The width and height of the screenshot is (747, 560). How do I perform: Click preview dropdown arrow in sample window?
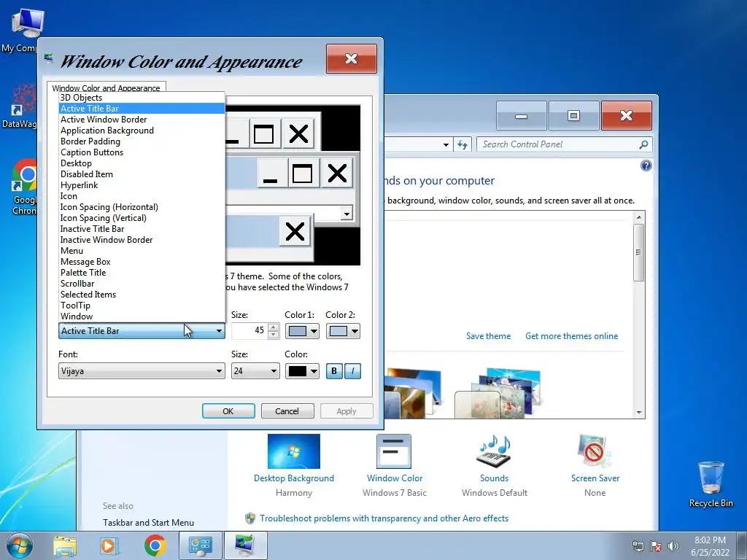(347, 214)
